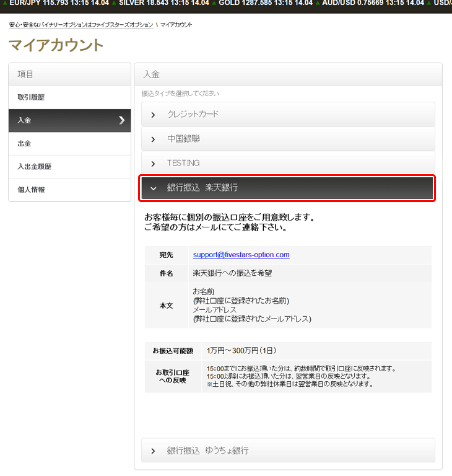The height and width of the screenshot is (476, 452).
Task: Click the マイアカウント breadcrumb text
Action: pos(176,25)
